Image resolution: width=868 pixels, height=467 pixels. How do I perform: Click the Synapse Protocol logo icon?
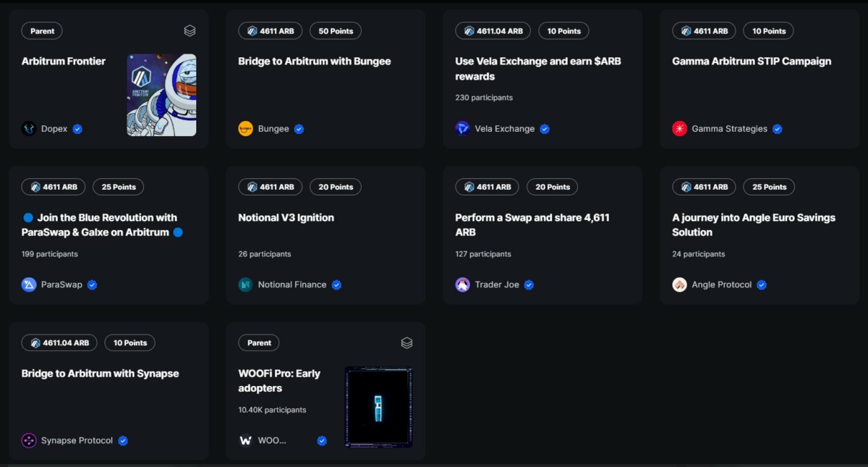[x=29, y=440]
